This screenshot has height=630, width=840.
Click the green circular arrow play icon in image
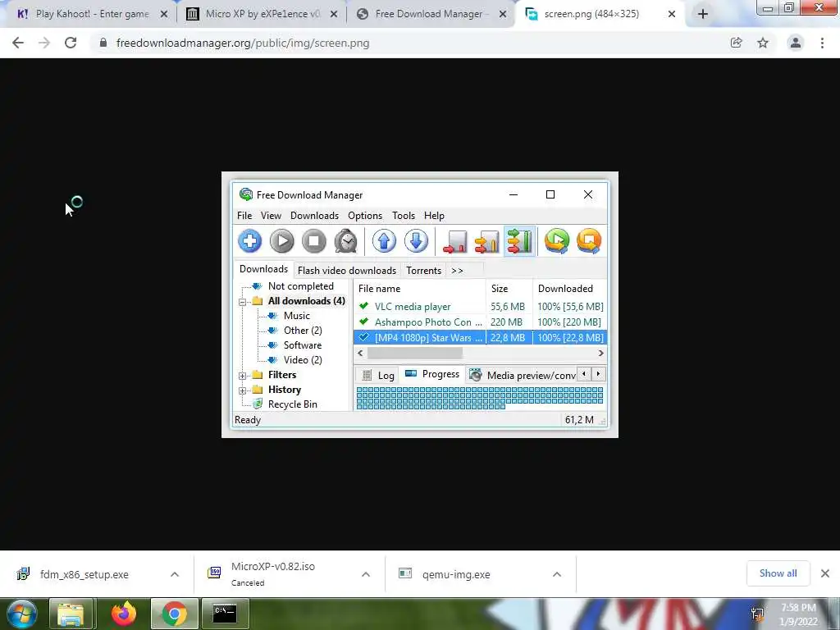click(557, 240)
